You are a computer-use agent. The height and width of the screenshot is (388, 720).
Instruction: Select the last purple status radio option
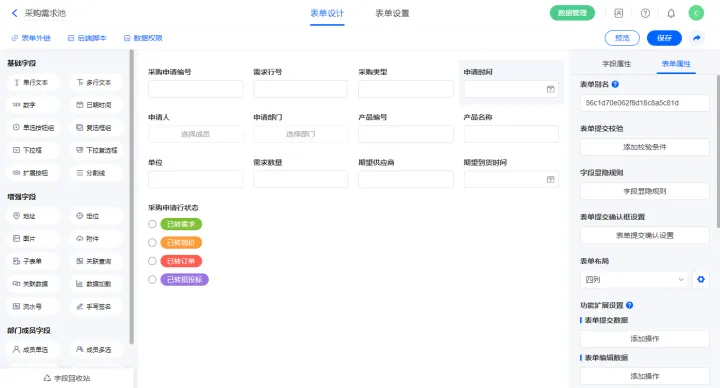[152, 280]
